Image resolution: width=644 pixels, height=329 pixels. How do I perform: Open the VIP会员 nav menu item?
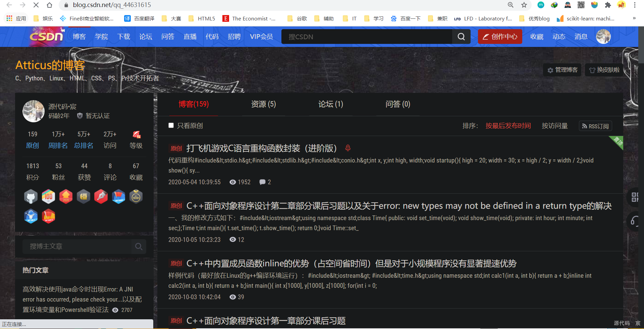[261, 37]
